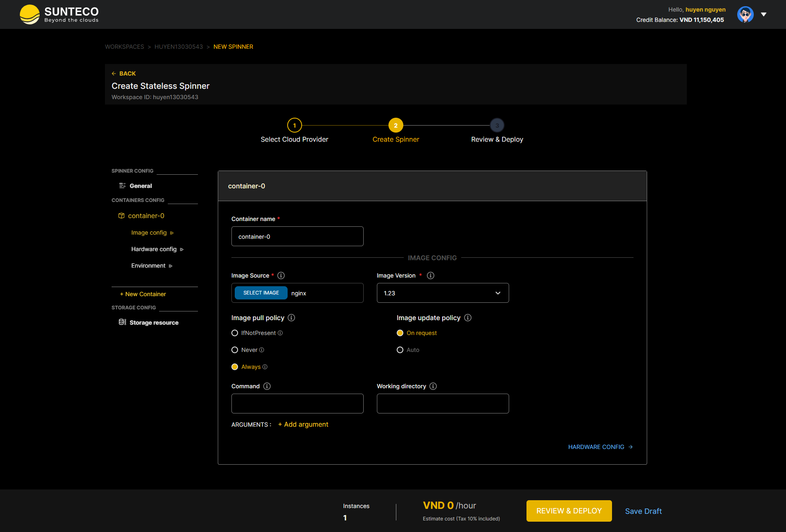
Task: Select the IfNotPresent pull policy radio button
Action: (235, 333)
